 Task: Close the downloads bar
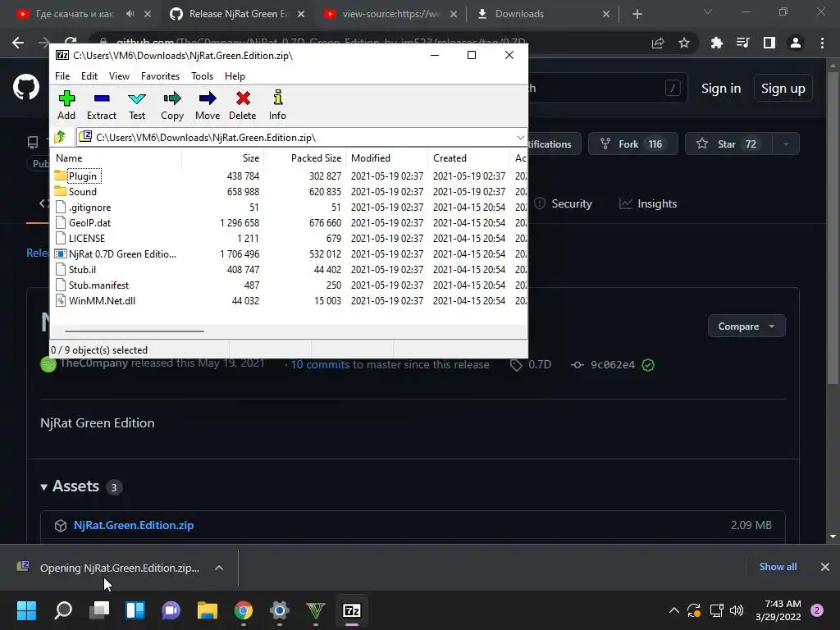point(825,567)
